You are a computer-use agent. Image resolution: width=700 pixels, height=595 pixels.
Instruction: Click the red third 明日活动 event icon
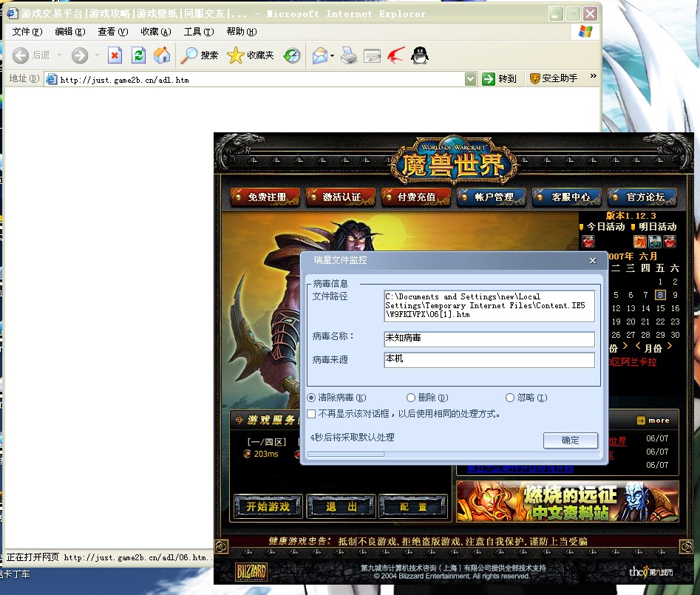669,242
